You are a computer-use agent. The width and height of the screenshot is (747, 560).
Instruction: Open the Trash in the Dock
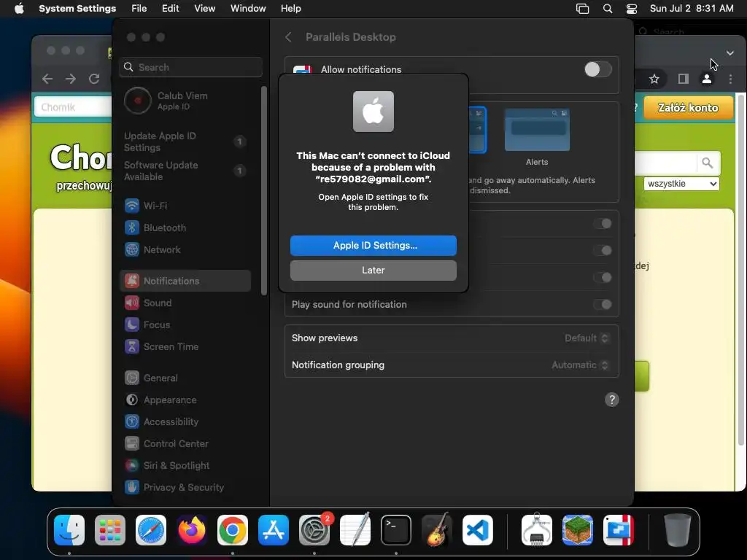coord(678,530)
